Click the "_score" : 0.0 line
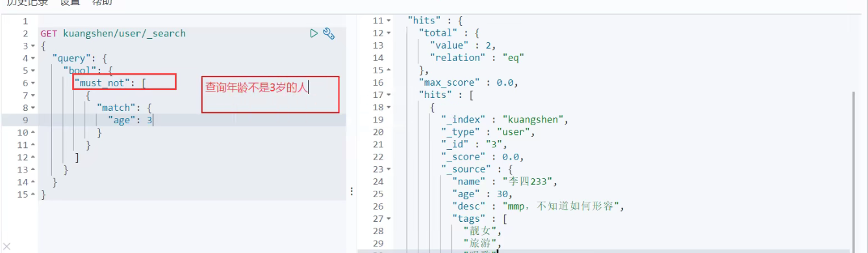Image resolution: width=868 pixels, height=253 pixels. 483,156
